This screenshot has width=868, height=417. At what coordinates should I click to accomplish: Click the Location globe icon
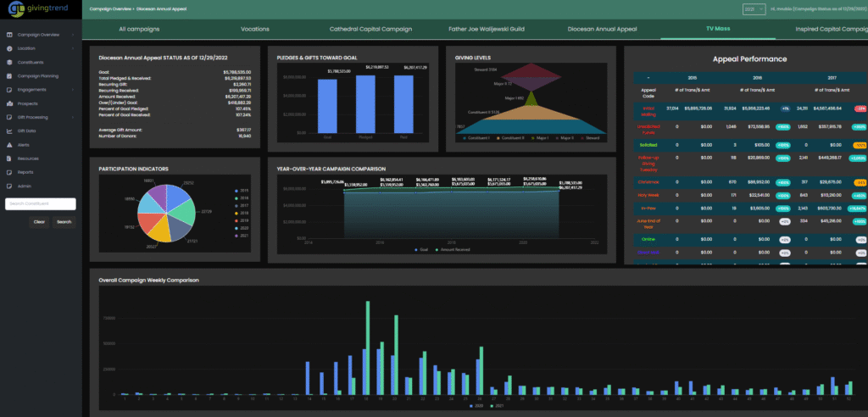(8, 48)
